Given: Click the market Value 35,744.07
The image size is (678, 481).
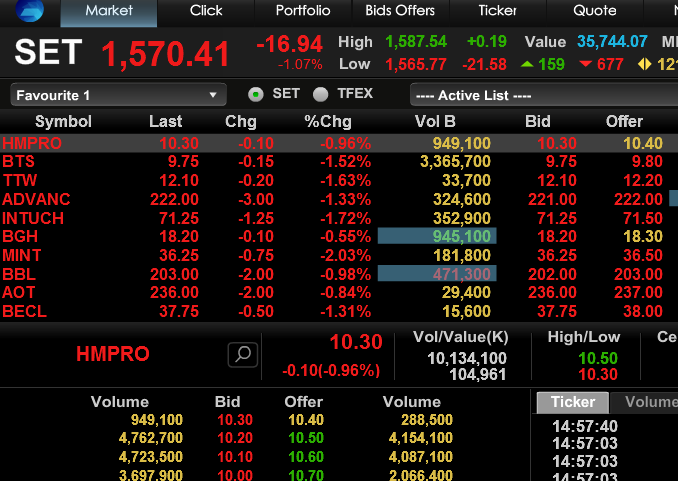Looking at the screenshot, I should tap(612, 42).
